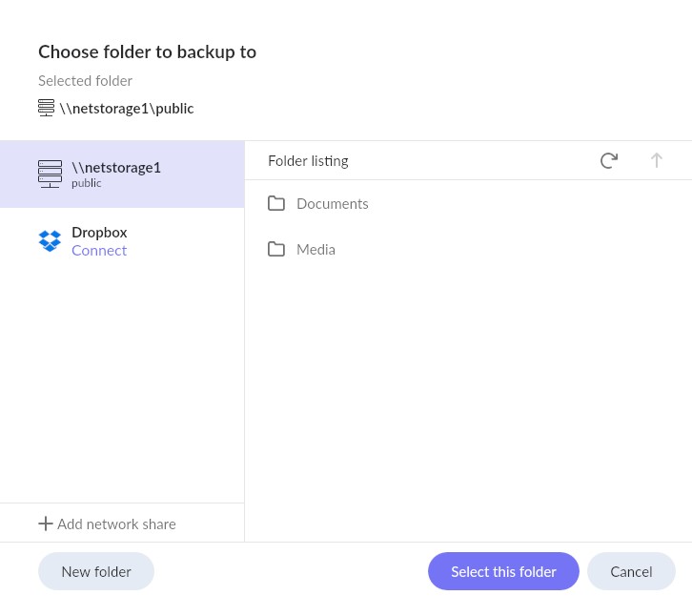Click the Dropbox logo icon
Image resolution: width=692 pixels, height=616 pixels.
[x=50, y=241]
